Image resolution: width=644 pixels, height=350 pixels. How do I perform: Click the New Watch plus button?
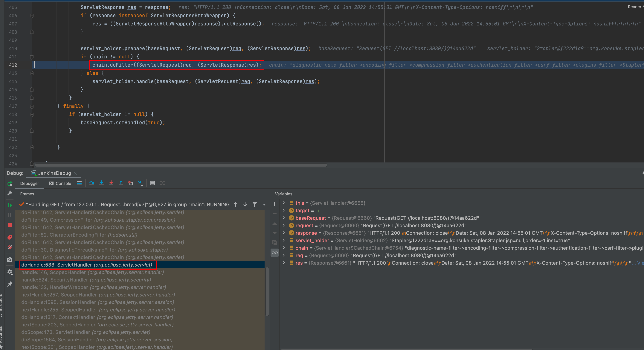tap(274, 204)
